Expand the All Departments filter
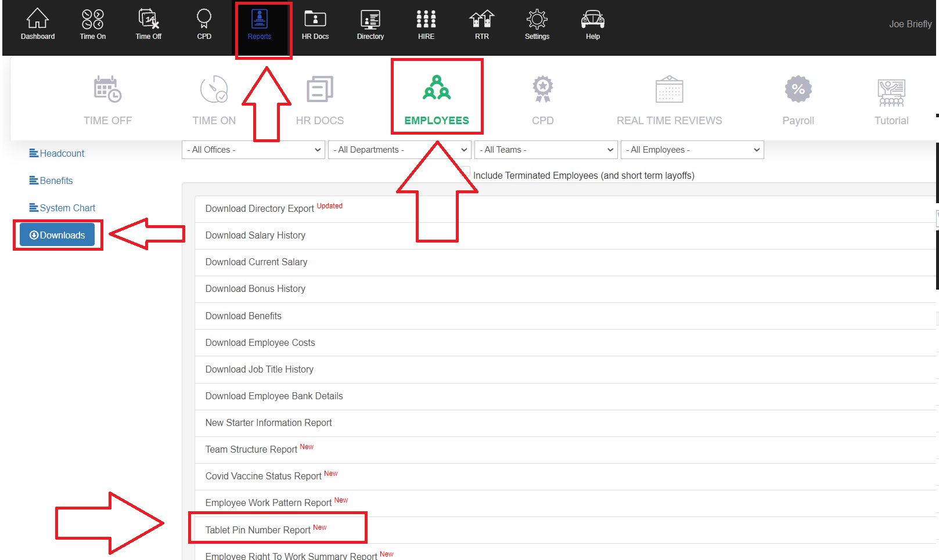 click(399, 149)
